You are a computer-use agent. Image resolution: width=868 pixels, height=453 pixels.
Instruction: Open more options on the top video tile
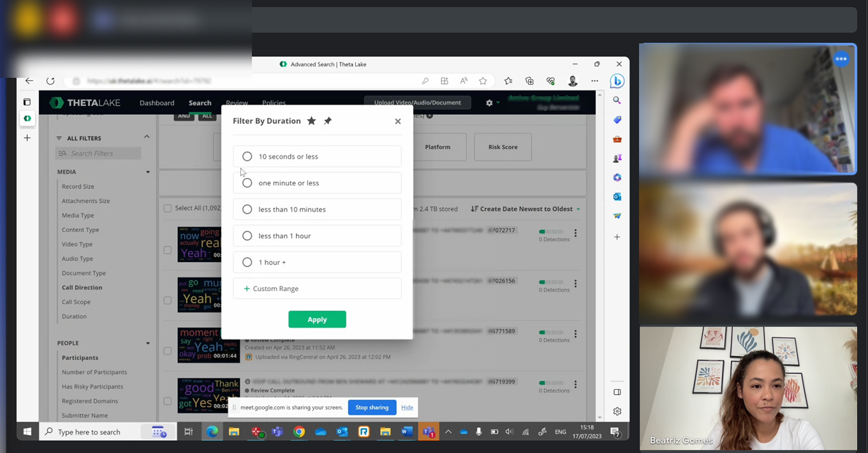point(841,59)
